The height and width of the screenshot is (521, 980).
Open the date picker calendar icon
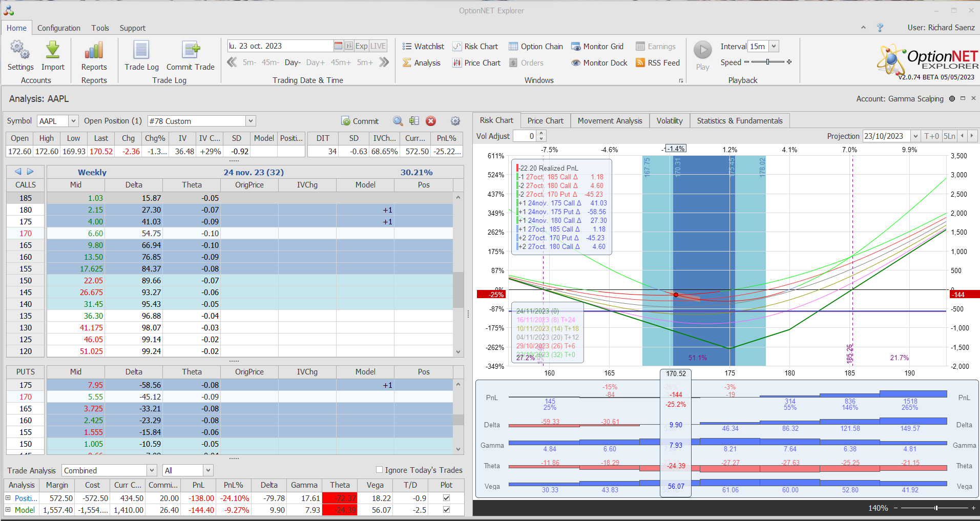tap(338, 46)
